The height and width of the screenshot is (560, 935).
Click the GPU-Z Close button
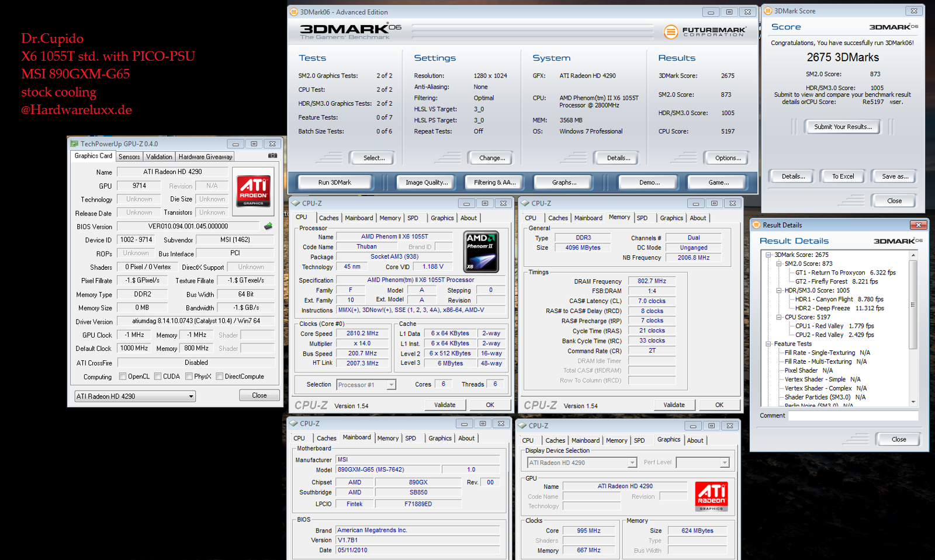(259, 395)
